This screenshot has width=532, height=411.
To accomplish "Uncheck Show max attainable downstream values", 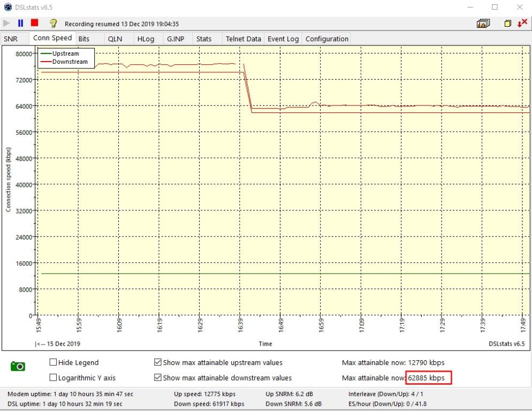I will coord(158,378).
